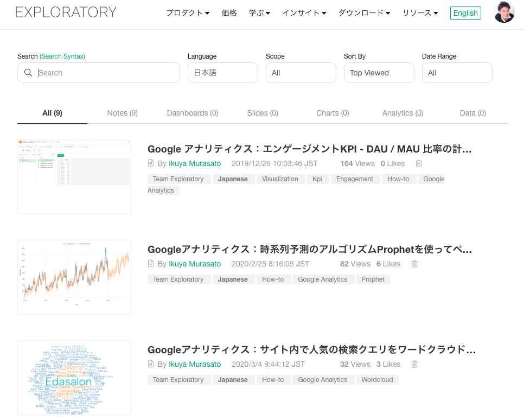This screenshot has width=530, height=420.
Task: Switch language with the English button
Action: pos(465,13)
